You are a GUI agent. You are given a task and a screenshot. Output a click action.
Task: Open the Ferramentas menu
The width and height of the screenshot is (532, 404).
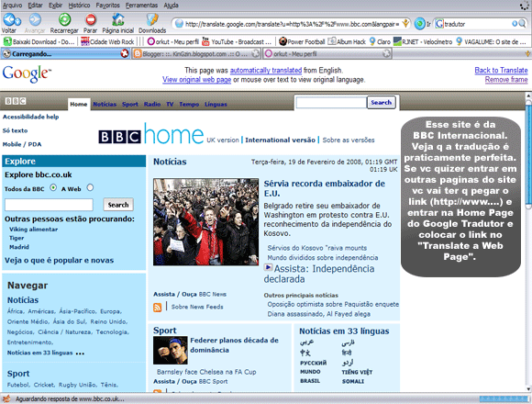141,6
